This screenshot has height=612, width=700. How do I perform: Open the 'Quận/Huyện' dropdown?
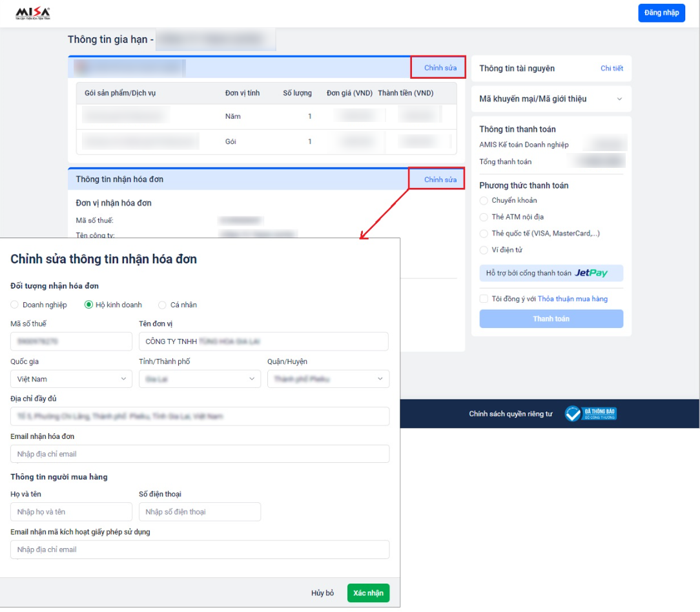(328, 379)
